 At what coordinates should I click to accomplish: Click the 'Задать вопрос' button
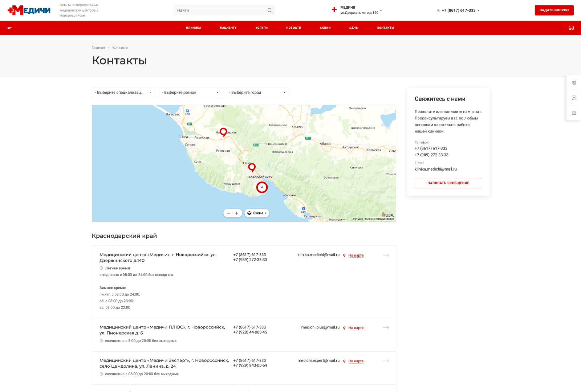(x=554, y=10)
